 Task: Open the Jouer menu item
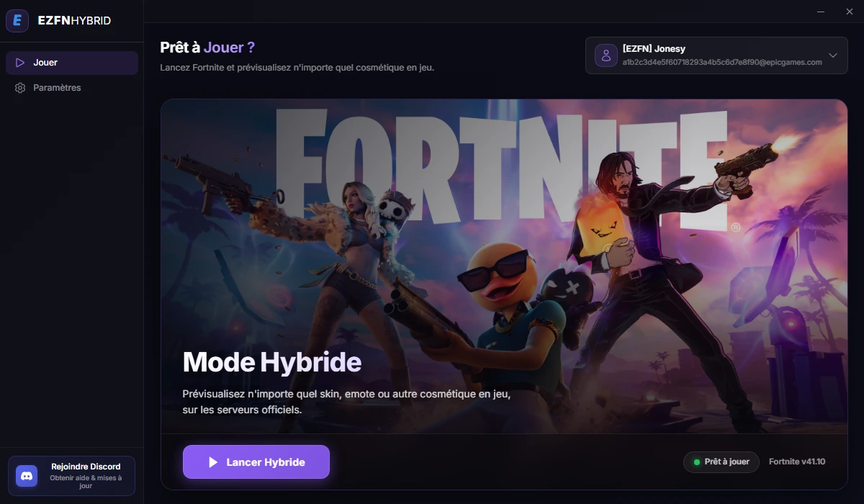coord(72,63)
